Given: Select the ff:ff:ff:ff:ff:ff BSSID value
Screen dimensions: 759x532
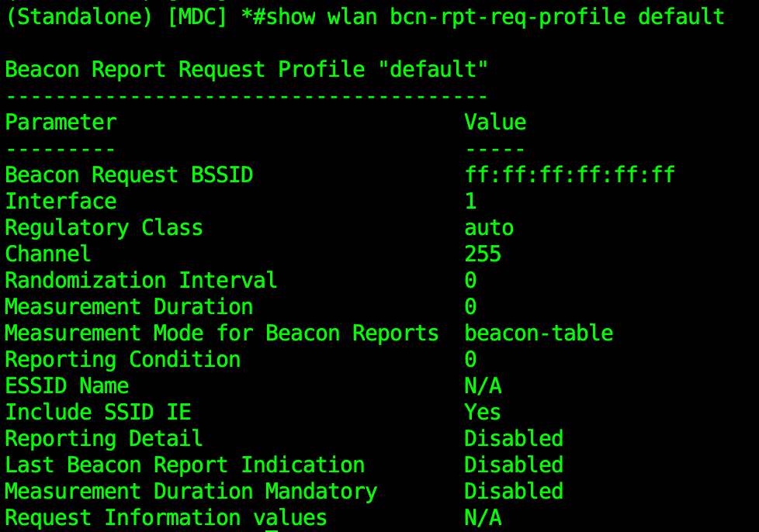Looking at the screenshot, I should [570, 175].
